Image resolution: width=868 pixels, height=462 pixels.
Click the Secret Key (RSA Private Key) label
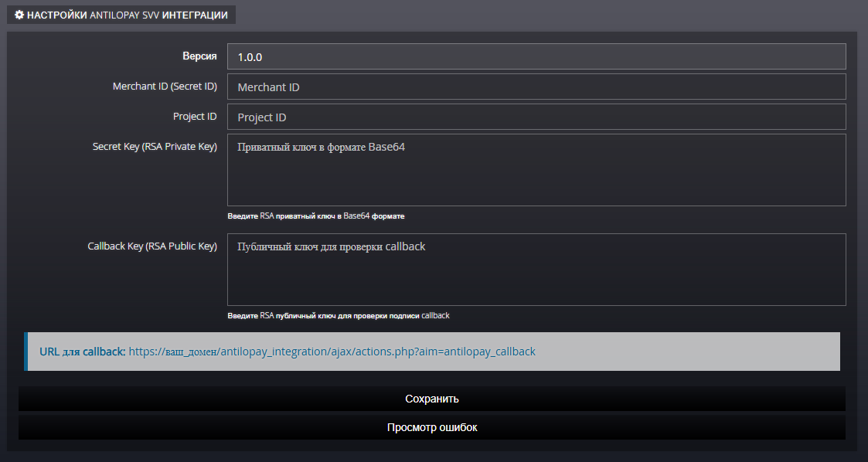(155, 146)
